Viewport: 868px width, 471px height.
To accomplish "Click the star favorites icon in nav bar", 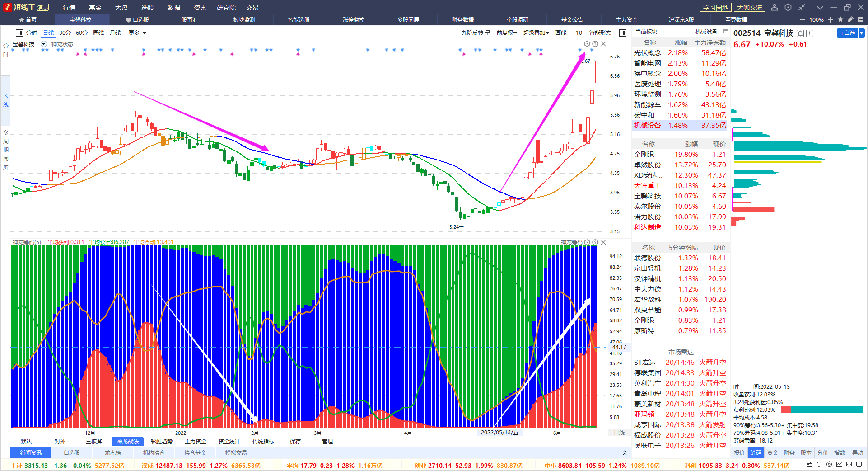I will 840,19.
